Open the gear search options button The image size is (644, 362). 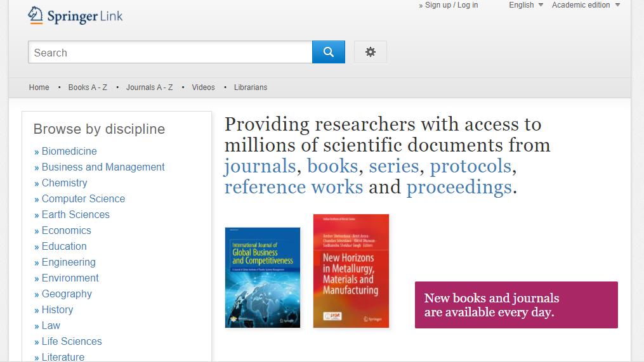370,52
